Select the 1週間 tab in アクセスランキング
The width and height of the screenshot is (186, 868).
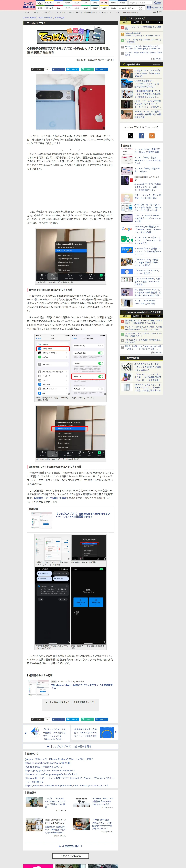pyautogui.click(x=147, y=22)
